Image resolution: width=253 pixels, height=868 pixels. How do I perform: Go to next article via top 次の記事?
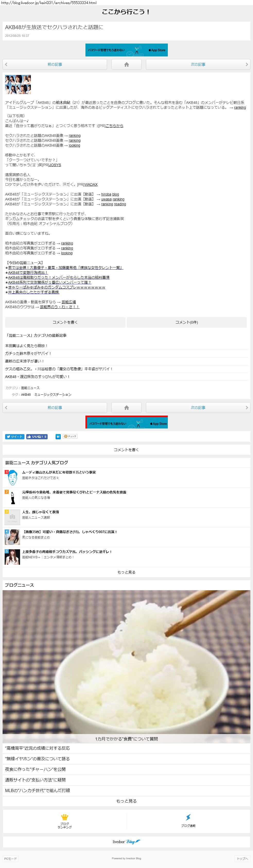(x=198, y=64)
